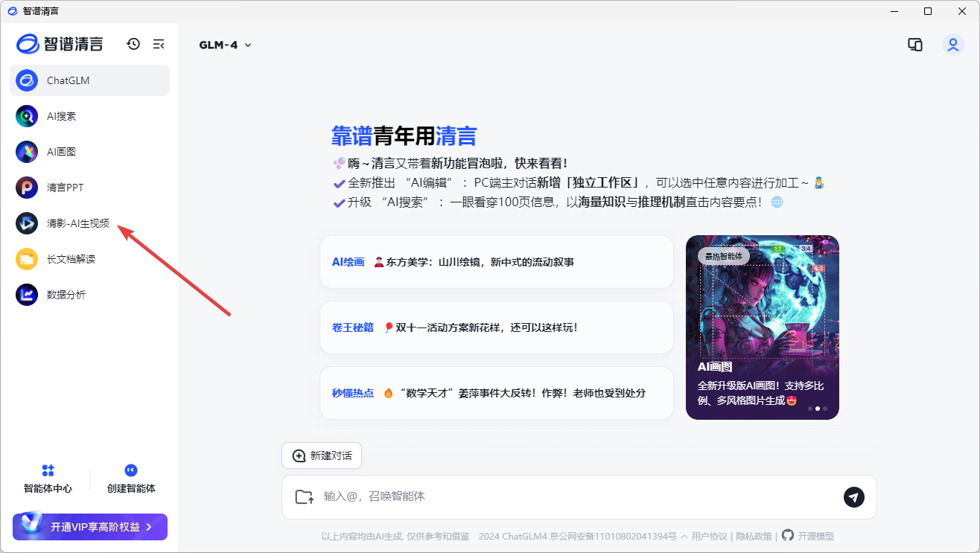Viewport: 980px width, 553px height.
Task: Click the 智谱清言 logo in sidebar
Action: (60, 44)
